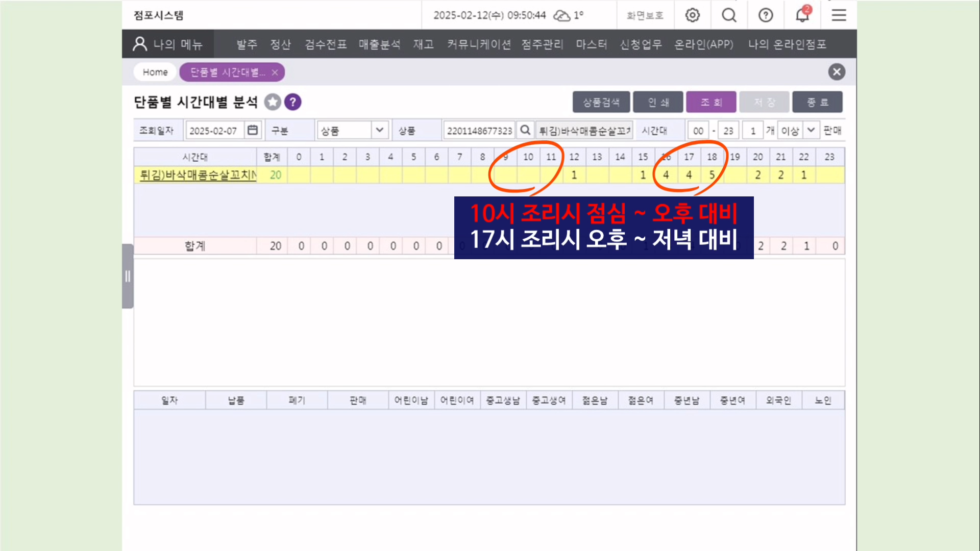This screenshot has height=551, width=980.
Task: Open the 매출분석 menu
Action: (x=379, y=44)
